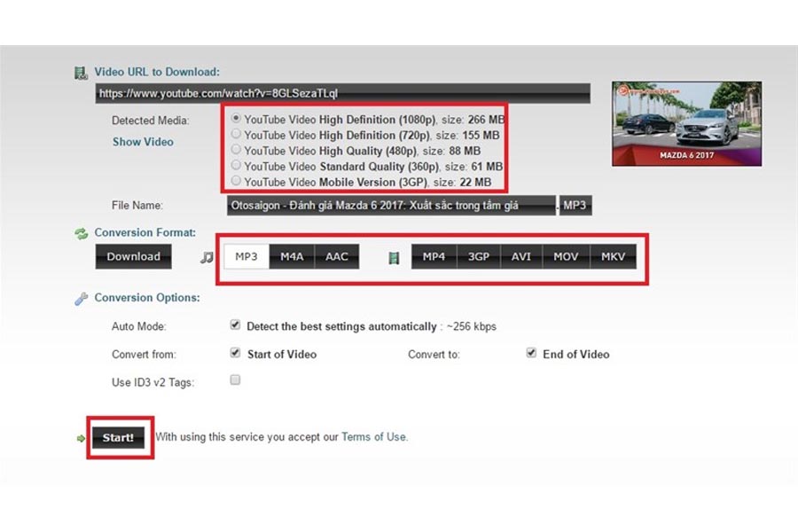Click the video URL input field
The image size is (798, 532).
[x=342, y=93]
